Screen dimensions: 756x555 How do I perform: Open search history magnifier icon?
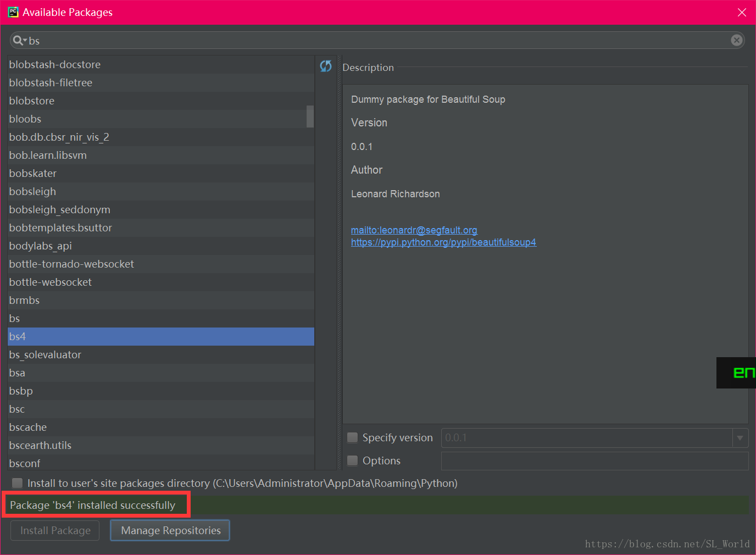pos(19,40)
